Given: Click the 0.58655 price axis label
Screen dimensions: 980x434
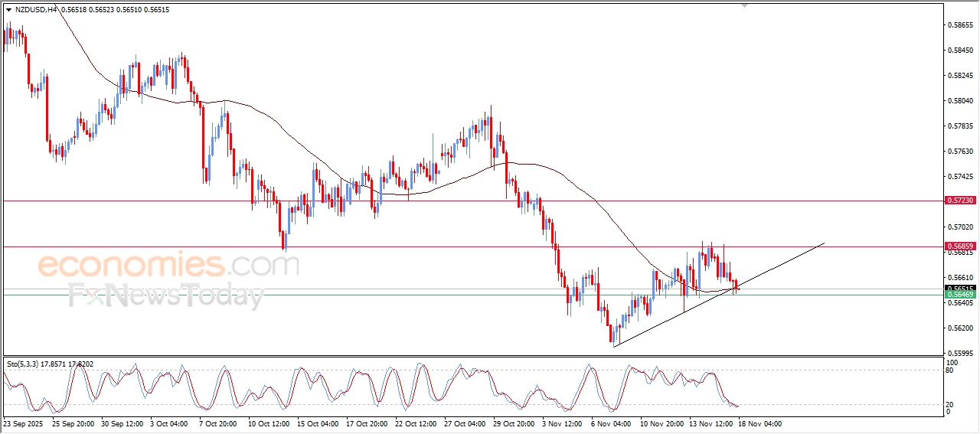Looking at the screenshot, I should click(x=961, y=25).
